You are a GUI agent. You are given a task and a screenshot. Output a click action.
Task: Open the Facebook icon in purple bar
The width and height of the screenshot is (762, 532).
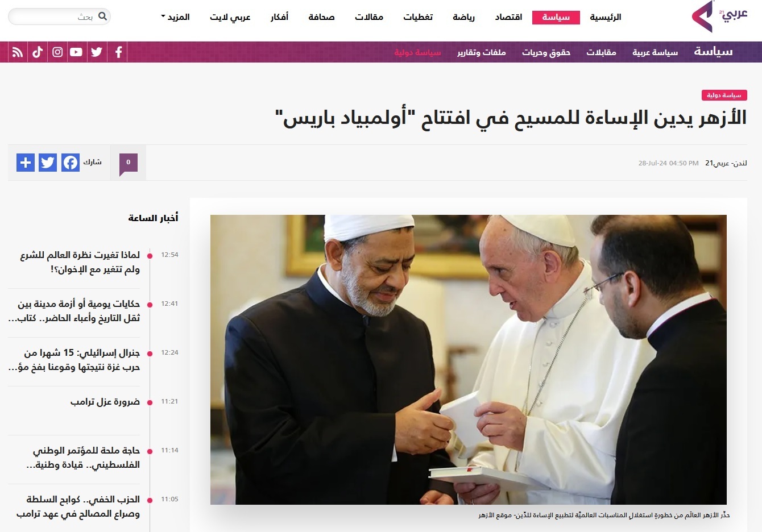click(118, 52)
